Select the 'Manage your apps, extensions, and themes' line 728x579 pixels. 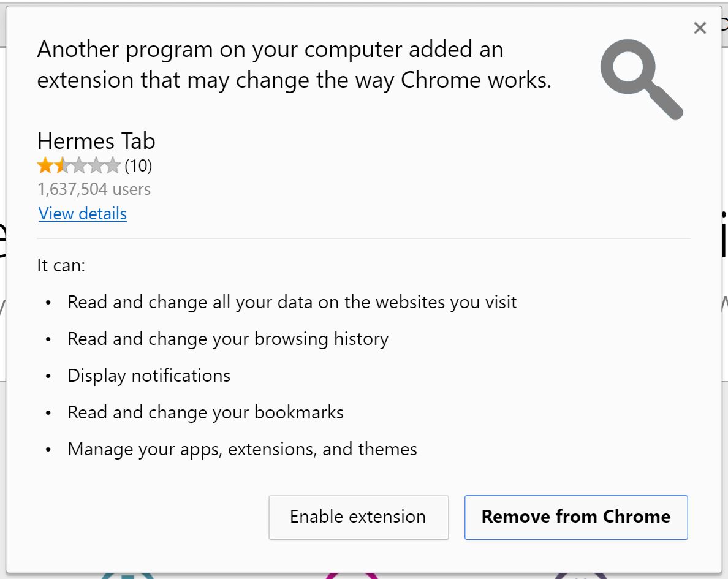coord(242,449)
